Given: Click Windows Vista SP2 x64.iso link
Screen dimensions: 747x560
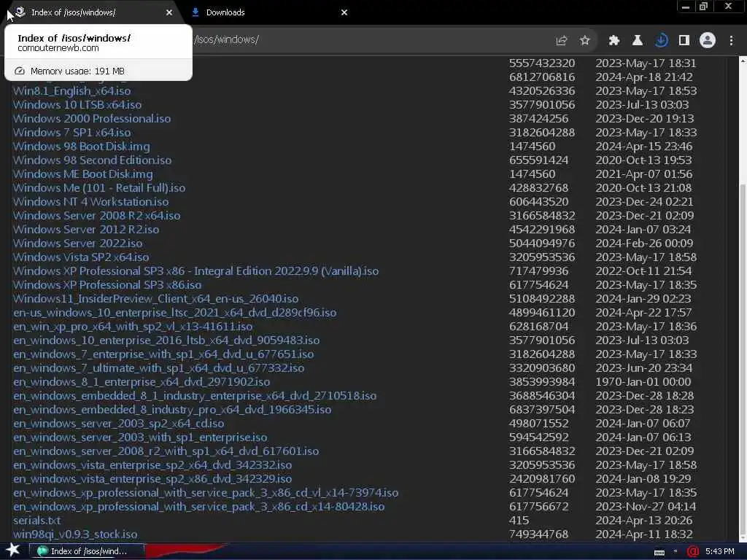Looking at the screenshot, I should tap(81, 257).
